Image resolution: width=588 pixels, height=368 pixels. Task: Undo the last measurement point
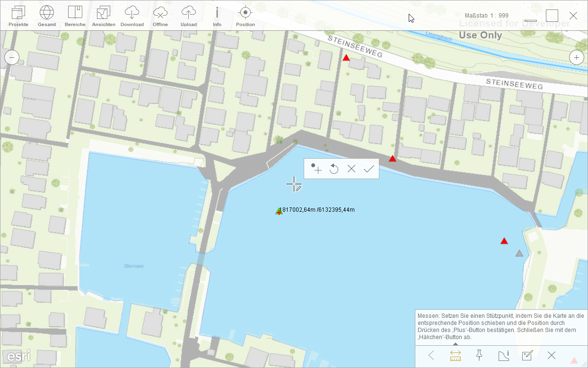point(334,169)
